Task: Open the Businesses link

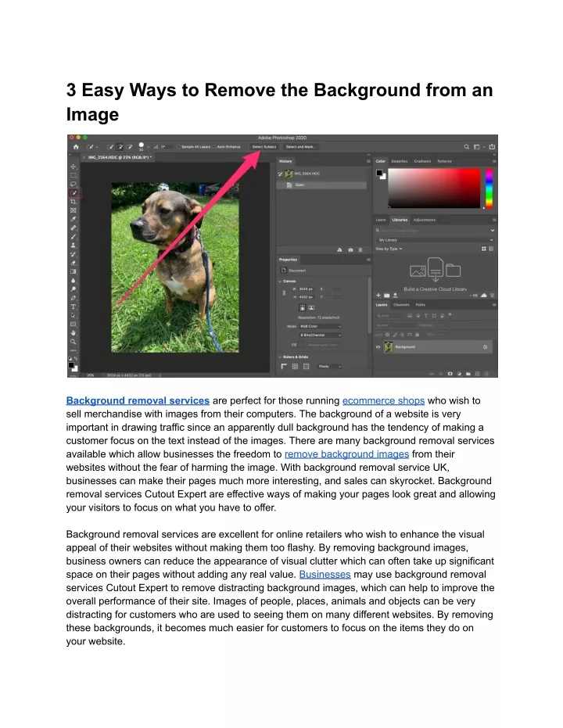Action: pos(325,574)
